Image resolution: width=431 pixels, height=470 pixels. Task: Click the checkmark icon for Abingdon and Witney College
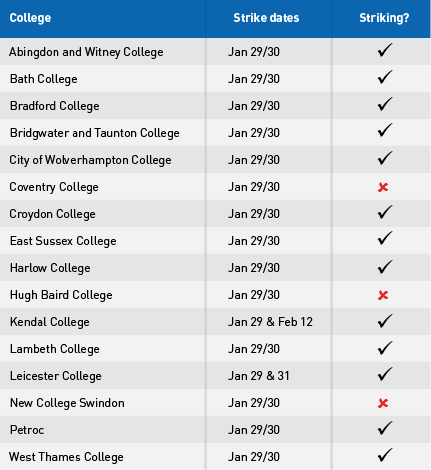click(x=385, y=50)
